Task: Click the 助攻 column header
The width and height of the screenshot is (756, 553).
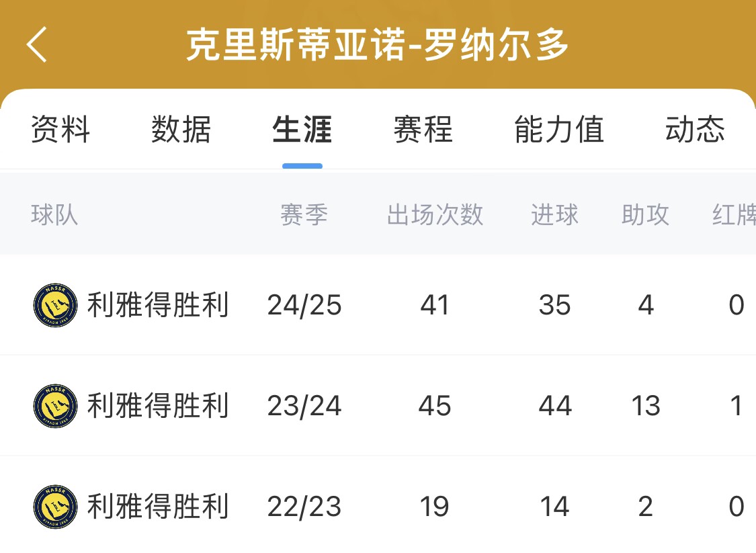Action: (x=646, y=214)
